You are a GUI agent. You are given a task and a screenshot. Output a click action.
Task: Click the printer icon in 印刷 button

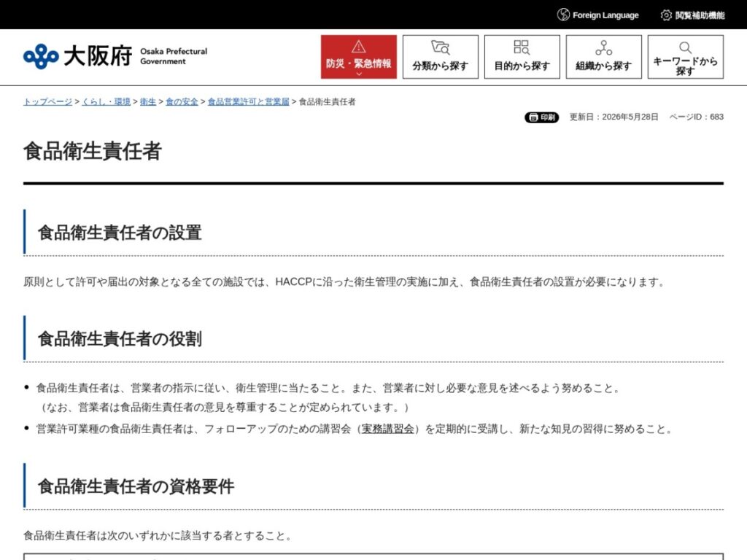pyautogui.click(x=533, y=117)
